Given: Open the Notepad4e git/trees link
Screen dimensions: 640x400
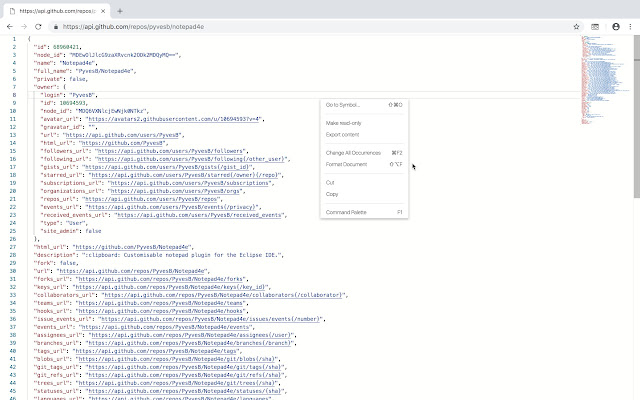Looking at the screenshot, I should pyautogui.click(x=177, y=383).
